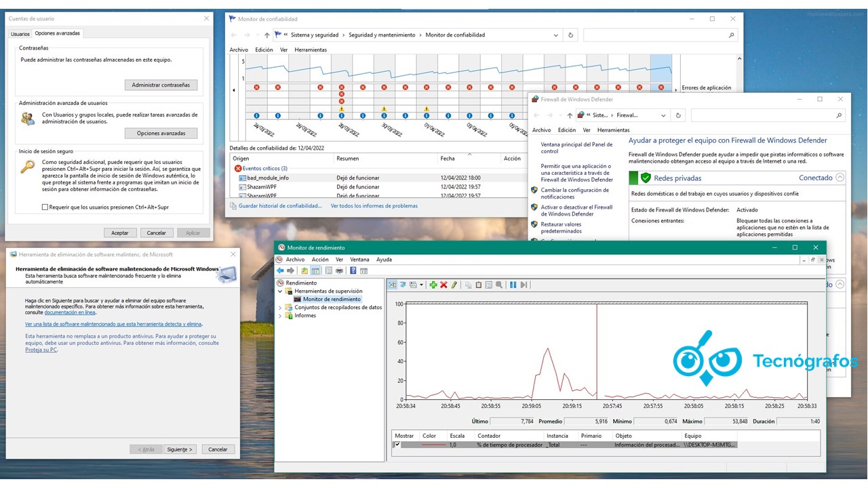868x488 pixels.
Task: Expand the Informes tree node
Action: 281,315
